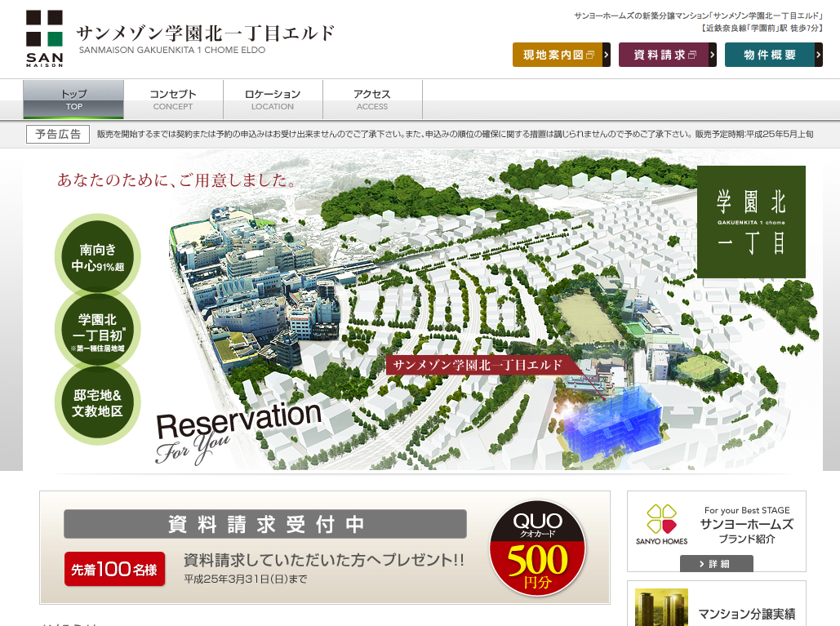The height and width of the screenshot is (626, 840).
Task: Open the マンション分譲実績 banner thumbnail
Action: coord(661,608)
